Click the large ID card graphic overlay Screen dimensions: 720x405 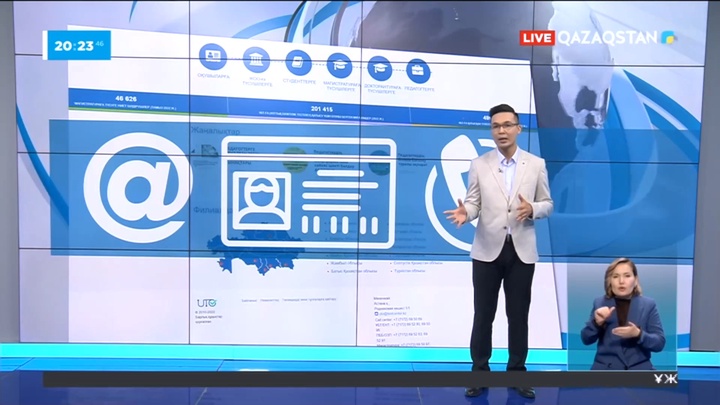308,195
